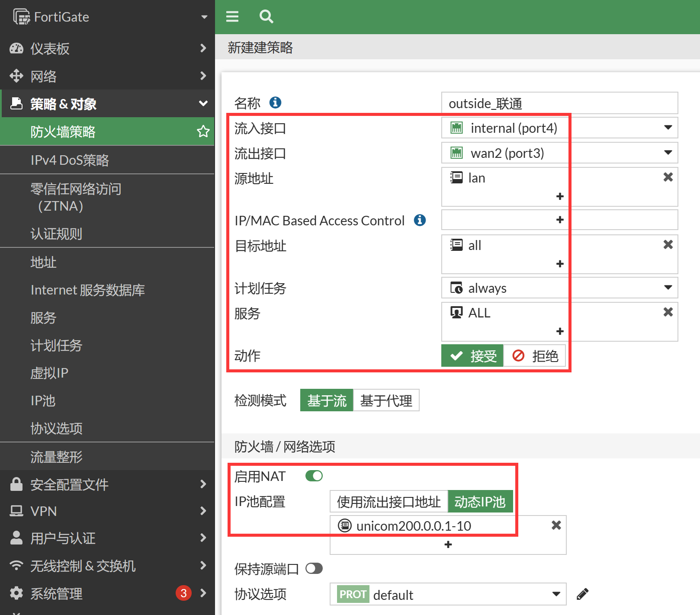This screenshot has height=615, width=700.
Task: Select 基于代理 inspection mode
Action: tap(386, 400)
